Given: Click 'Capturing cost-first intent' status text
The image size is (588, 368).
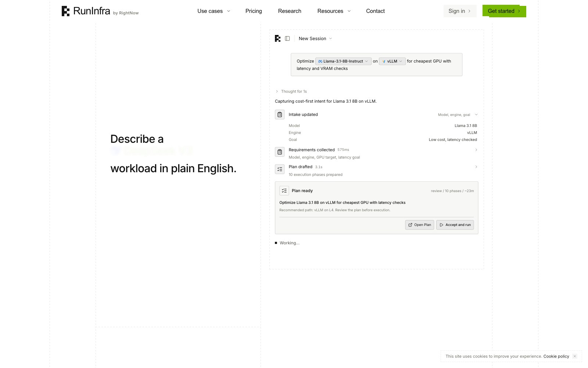Looking at the screenshot, I should [x=326, y=101].
